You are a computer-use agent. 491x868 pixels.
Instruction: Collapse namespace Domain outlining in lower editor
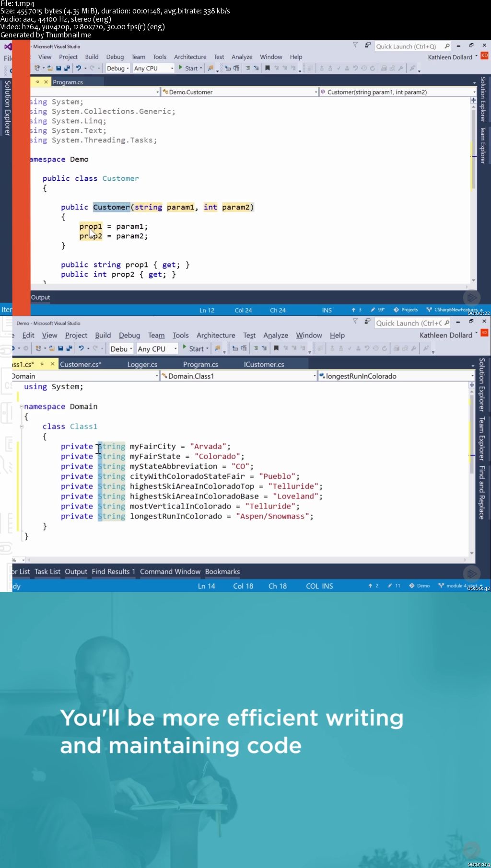coord(22,406)
